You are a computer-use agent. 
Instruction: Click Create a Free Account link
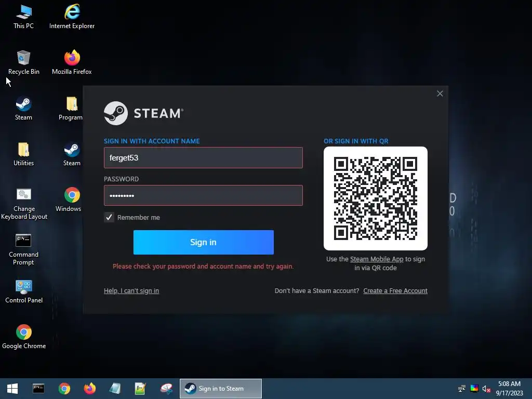click(x=395, y=291)
